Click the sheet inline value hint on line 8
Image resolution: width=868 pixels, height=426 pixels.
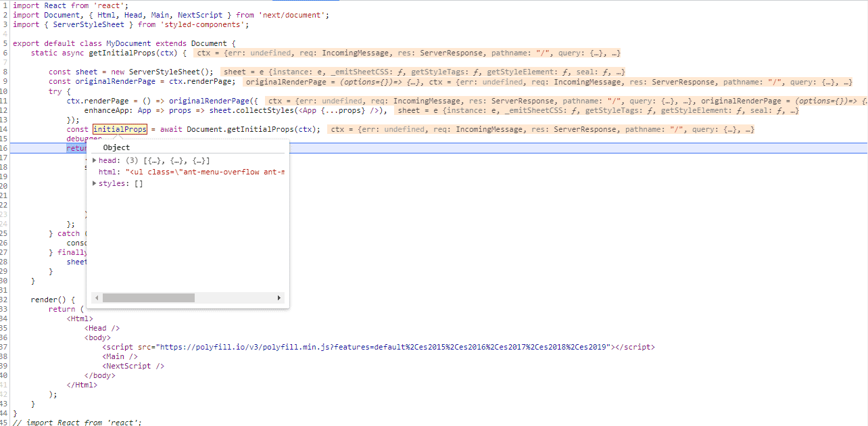pyautogui.click(x=424, y=72)
